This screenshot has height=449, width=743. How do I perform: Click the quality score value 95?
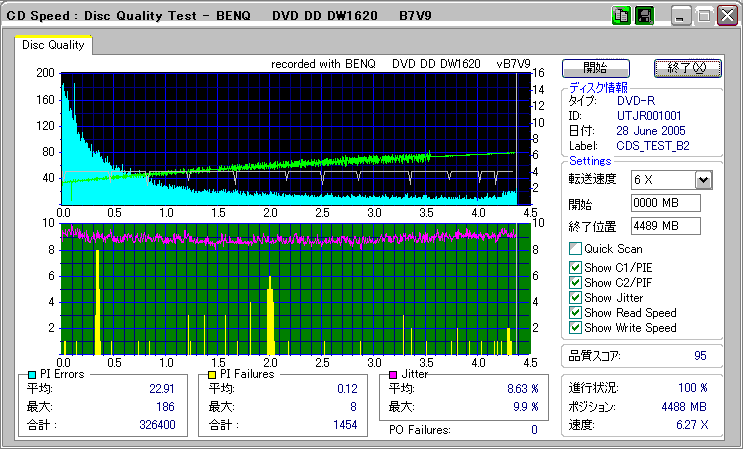click(x=700, y=356)
